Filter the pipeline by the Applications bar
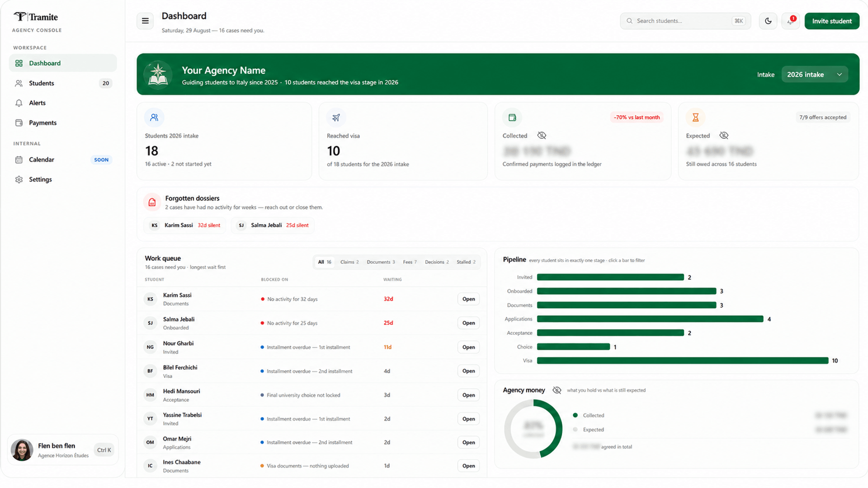 [650, 319]
